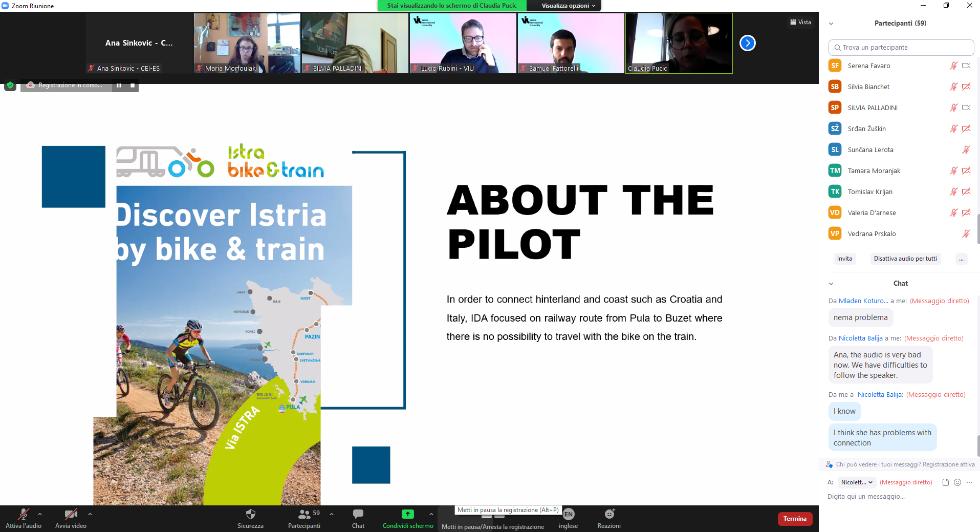Open chat recipient dropdown Nicolett...
This screenshot has width=980, height=532.
[x=856, y=482]
